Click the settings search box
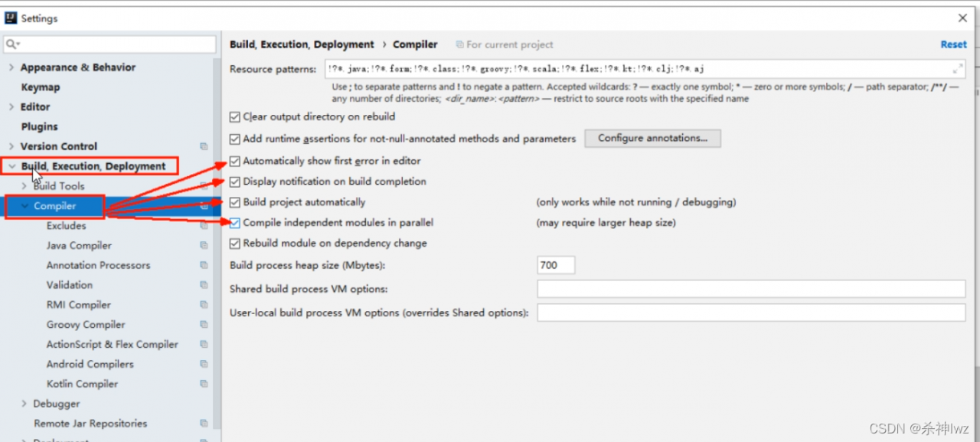This screenshot has width=980, height=442. click(x=109, y=44)
